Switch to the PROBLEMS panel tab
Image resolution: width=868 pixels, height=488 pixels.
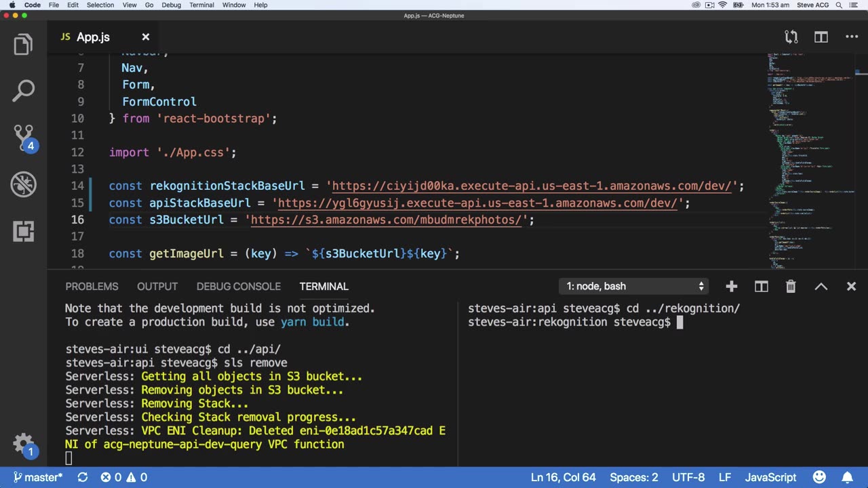pos(92,287)
